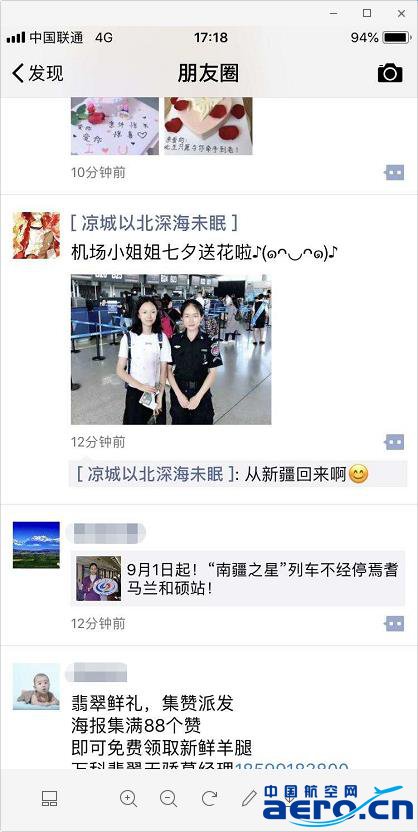Open the 南疆之星 train article link
The width and height of the screenshot is (418, 832).
click(238, 578)
